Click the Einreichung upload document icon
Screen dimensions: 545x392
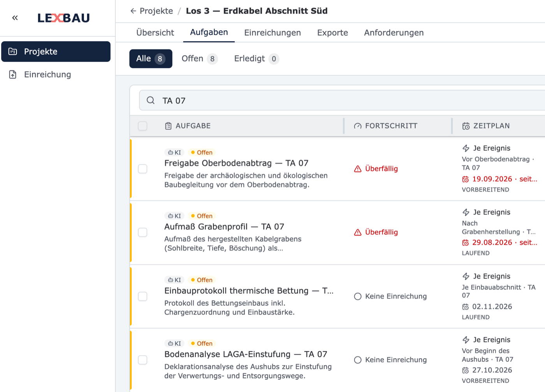tap(13, 74)
